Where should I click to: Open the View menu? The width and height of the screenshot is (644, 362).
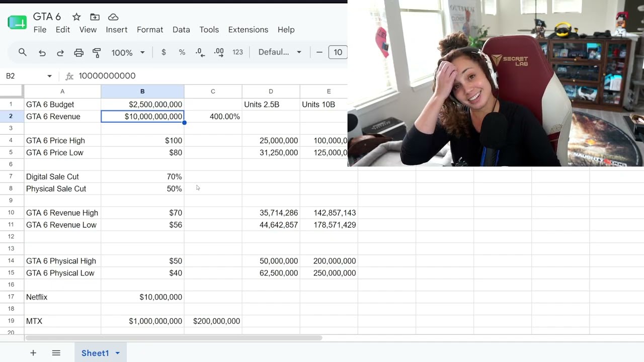(88, 30)
